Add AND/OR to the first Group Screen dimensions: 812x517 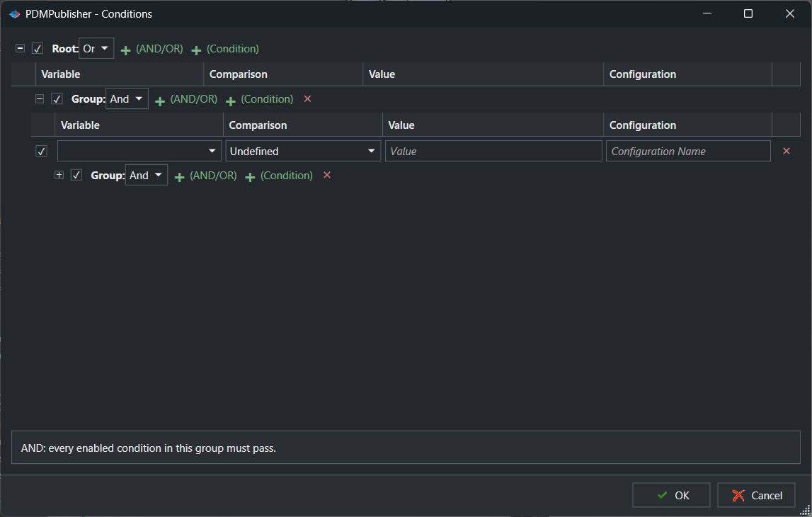tap(186, 99)
